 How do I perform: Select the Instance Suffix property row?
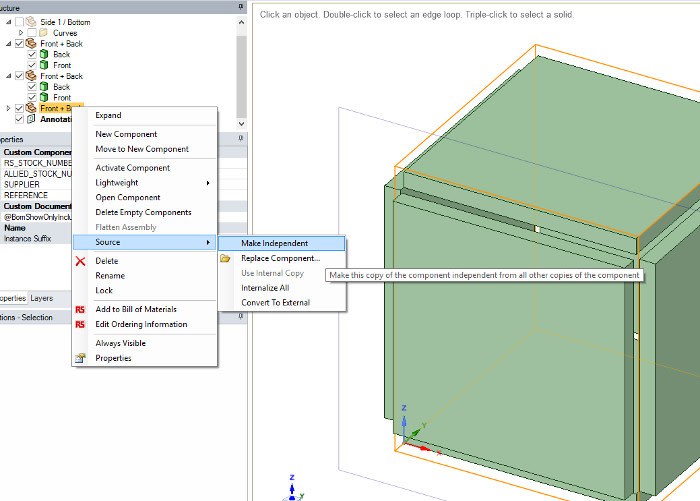(36, 238)
